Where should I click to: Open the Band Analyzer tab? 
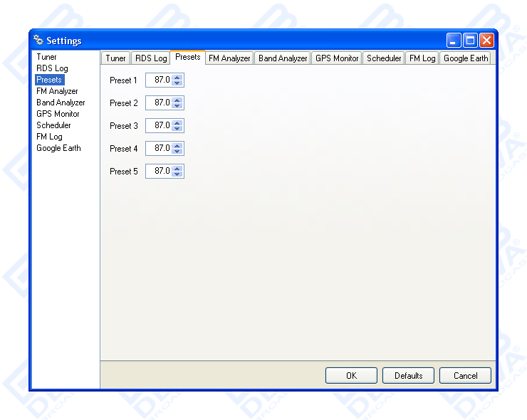pos(283,58)
